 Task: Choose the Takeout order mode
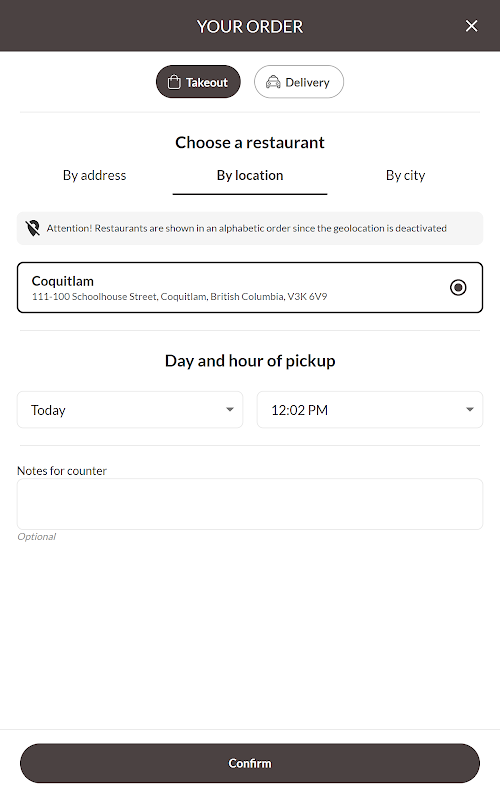point(198,82)
